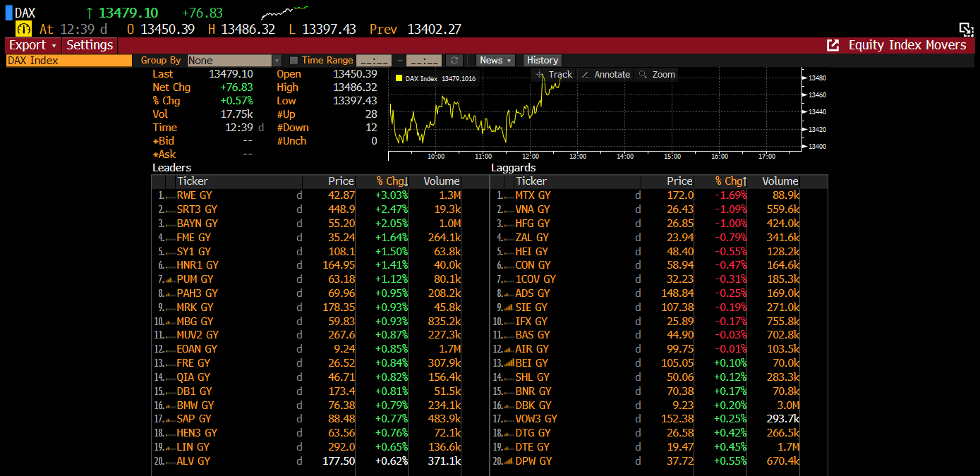Image resolution: width=980 pixels, height=476 pixels.
Task: Click the Time Range start time field
Action: (374, 61)
